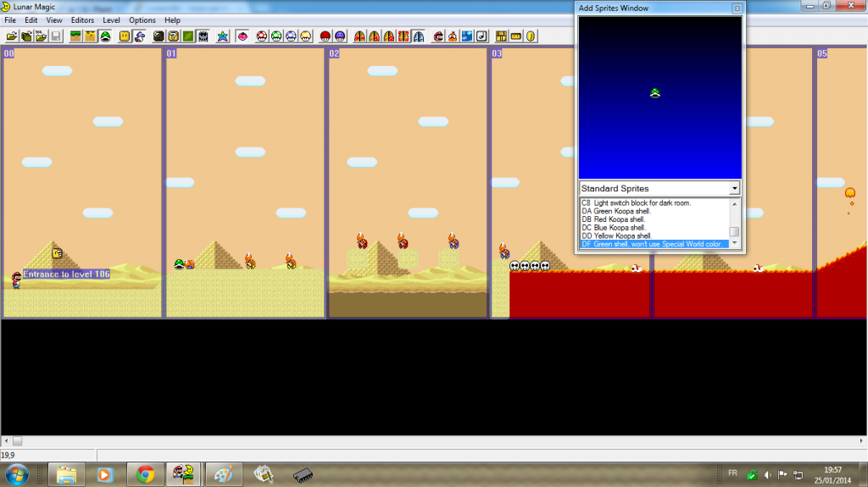Click the music note toolbar icon
The image size is (868, 487).
(482, 36)
